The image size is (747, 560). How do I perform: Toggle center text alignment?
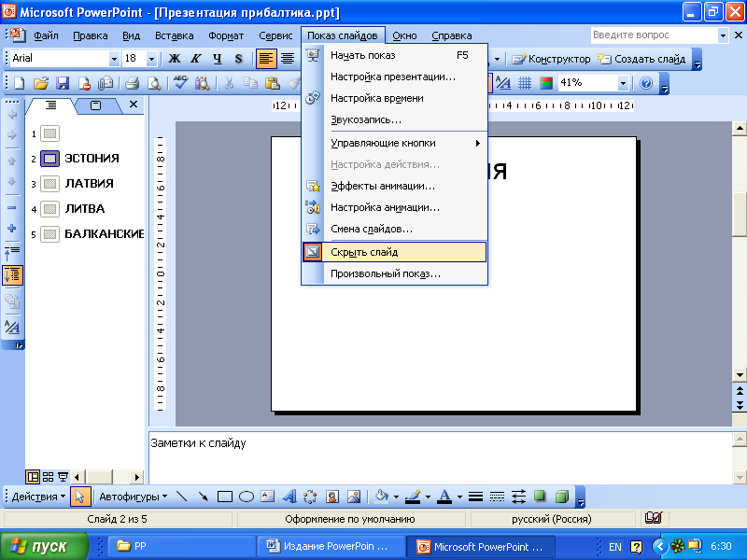point(288,59)
